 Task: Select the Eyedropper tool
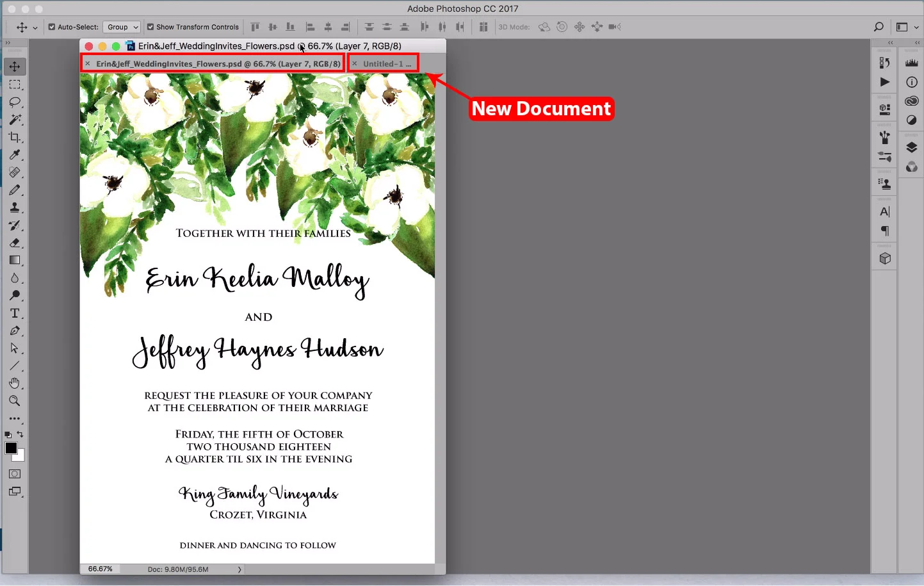(x=15, y=155)
